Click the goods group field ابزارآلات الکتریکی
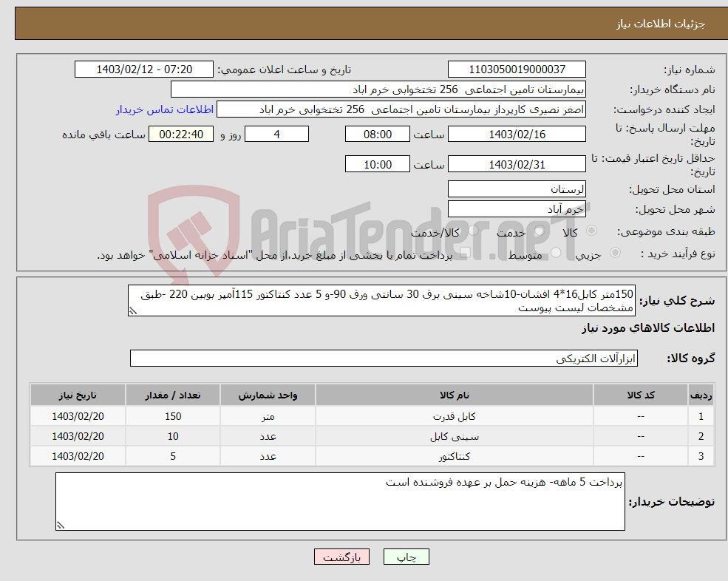Screen dimensions: 728x581 [x=384, y=359]
